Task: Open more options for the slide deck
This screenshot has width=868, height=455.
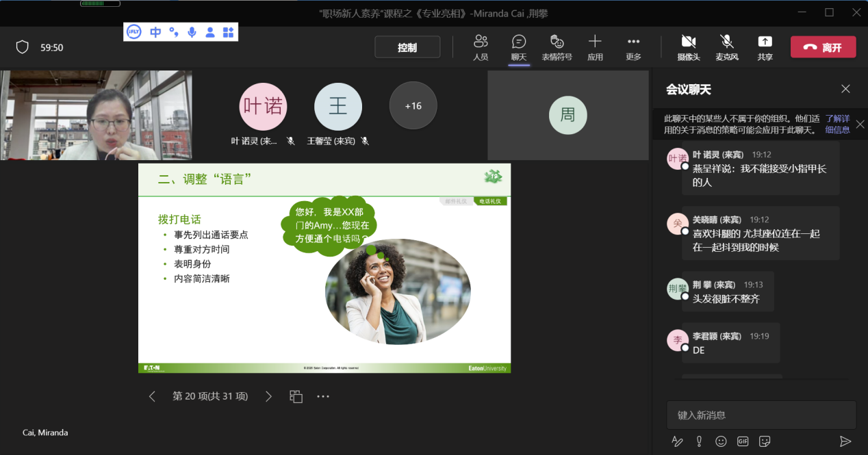Action: click(x=322, y=396)
